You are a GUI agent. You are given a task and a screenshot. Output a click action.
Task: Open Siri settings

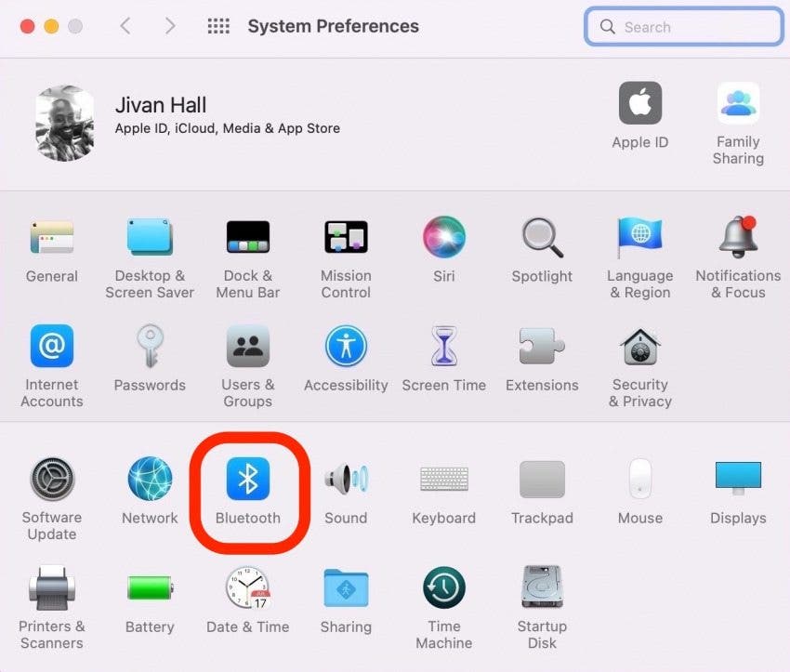tap(443, 237)
